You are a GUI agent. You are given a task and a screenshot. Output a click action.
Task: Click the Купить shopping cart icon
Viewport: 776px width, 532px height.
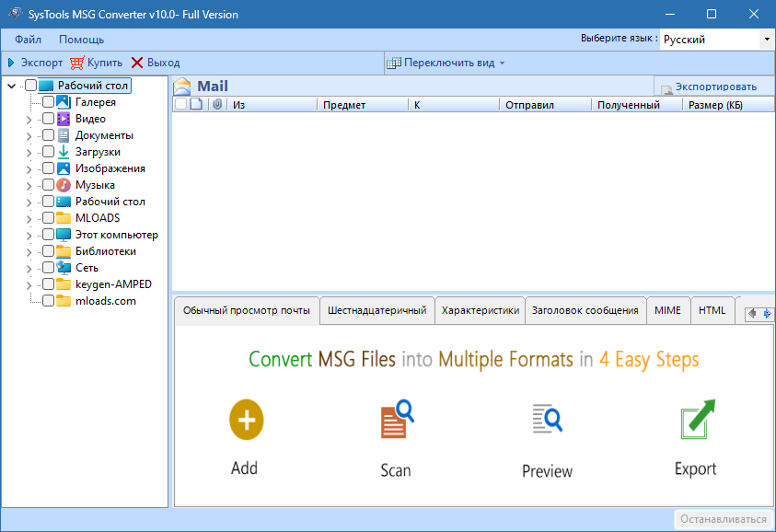[77, 63]
